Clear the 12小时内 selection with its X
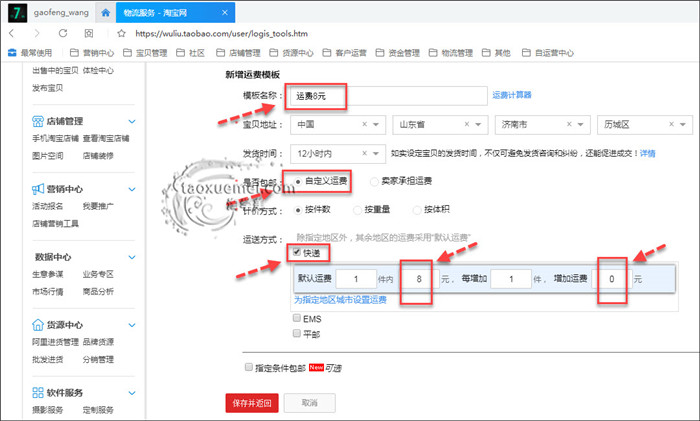 point(364,153)
